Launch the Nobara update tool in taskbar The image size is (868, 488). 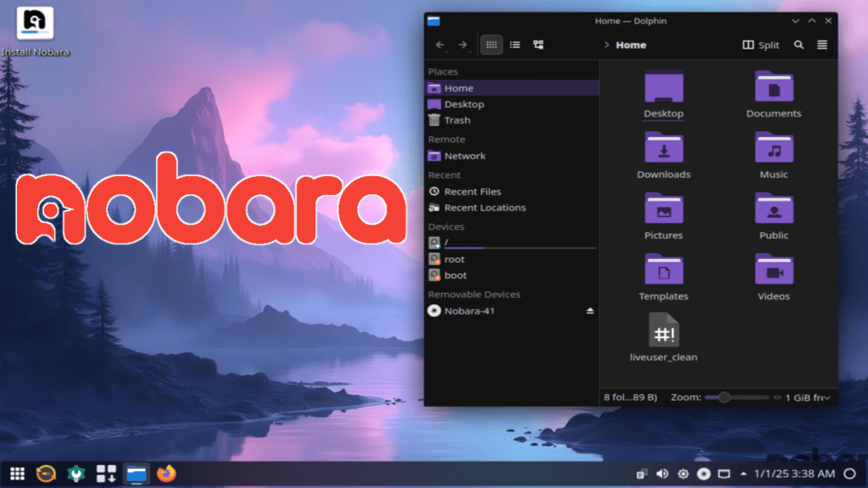click(46, 474)
